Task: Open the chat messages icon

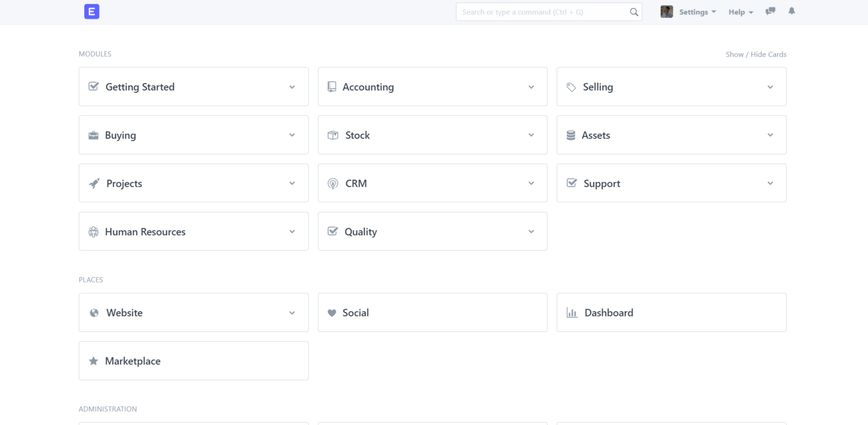Action: point(770,11)
